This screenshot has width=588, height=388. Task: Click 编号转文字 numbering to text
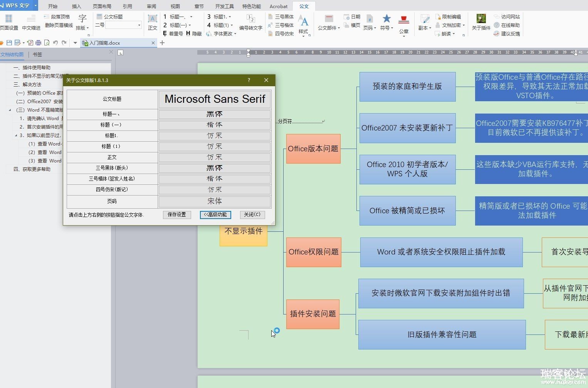pyautogui.click(x=250, y=22)
